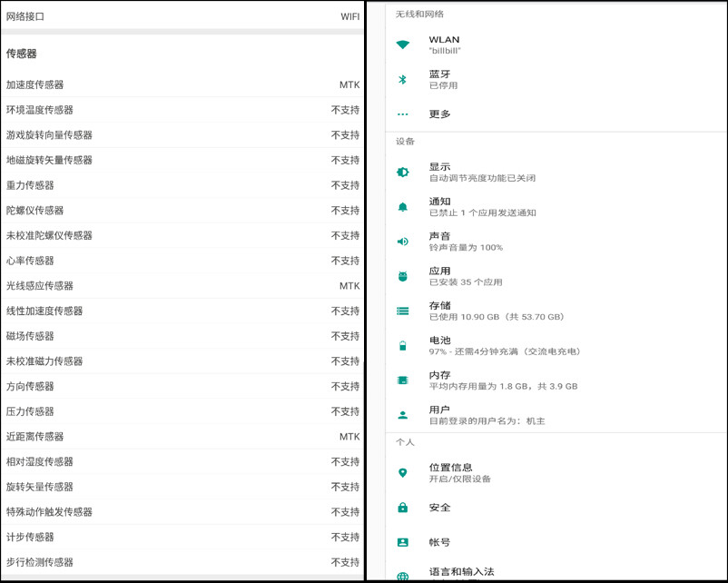Viewport: 728px width, 583px height.
Task: Select the 网络接口 row
Action: 182,16
